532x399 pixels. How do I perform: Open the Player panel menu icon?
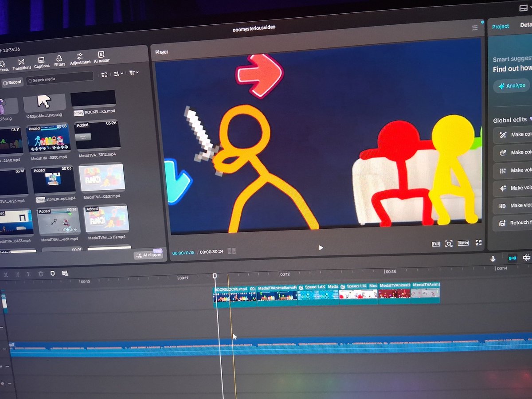[x=475, y=28]
